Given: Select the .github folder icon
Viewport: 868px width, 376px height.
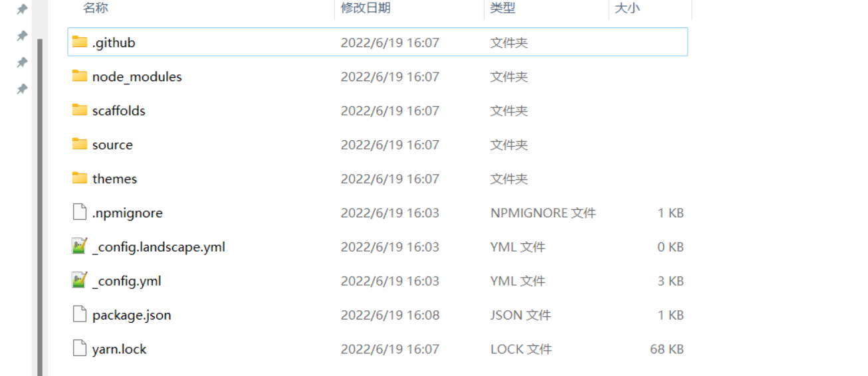Looking at the screenshot, I should coord(80,43).
